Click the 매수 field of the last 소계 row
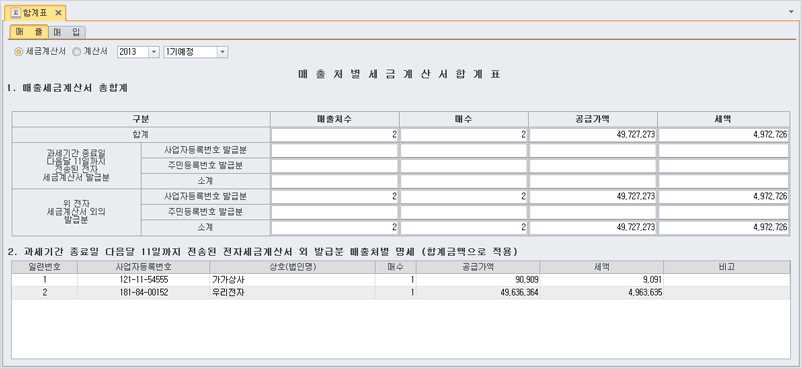 463,228
